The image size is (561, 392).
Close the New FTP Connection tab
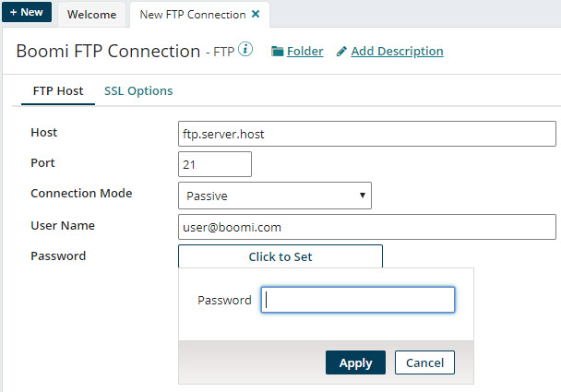coord(256,15)
